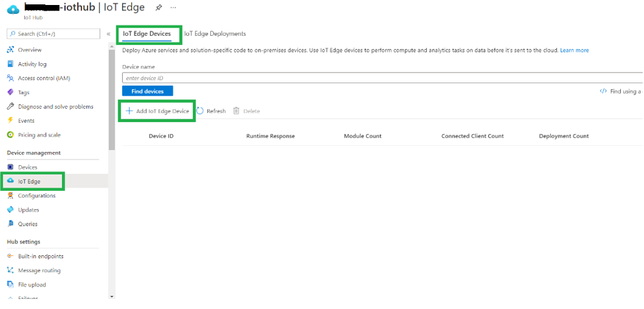The image size is (644, 309).
Task: Open Find using a query link
Action: [621, 91]
